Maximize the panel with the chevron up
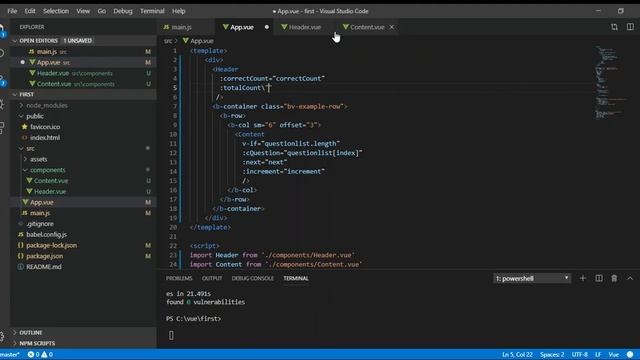 pos(630,278)
